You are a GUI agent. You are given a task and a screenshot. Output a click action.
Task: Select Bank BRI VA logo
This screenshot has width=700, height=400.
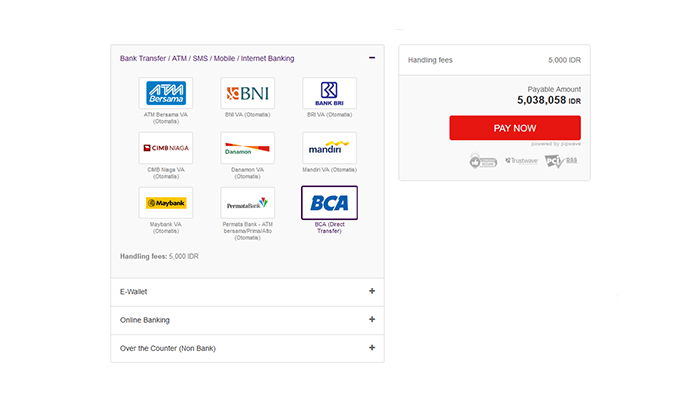click(329, 93)
